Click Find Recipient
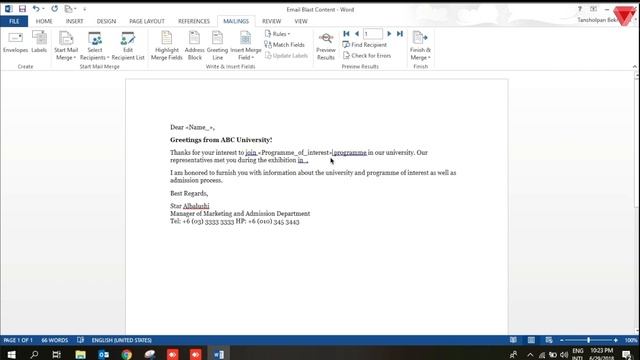Image resolution: width=640 pixels, height=360 pixels. [365, 45]
